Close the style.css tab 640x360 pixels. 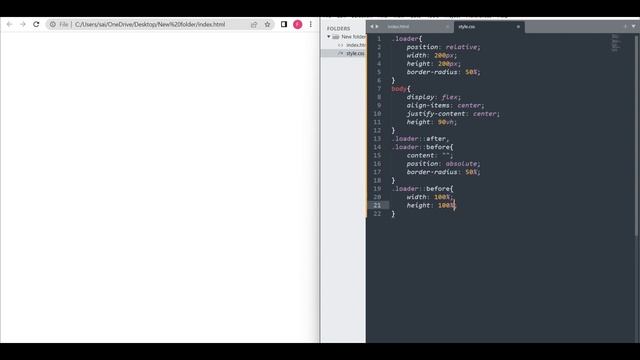(x=518, y=27)
